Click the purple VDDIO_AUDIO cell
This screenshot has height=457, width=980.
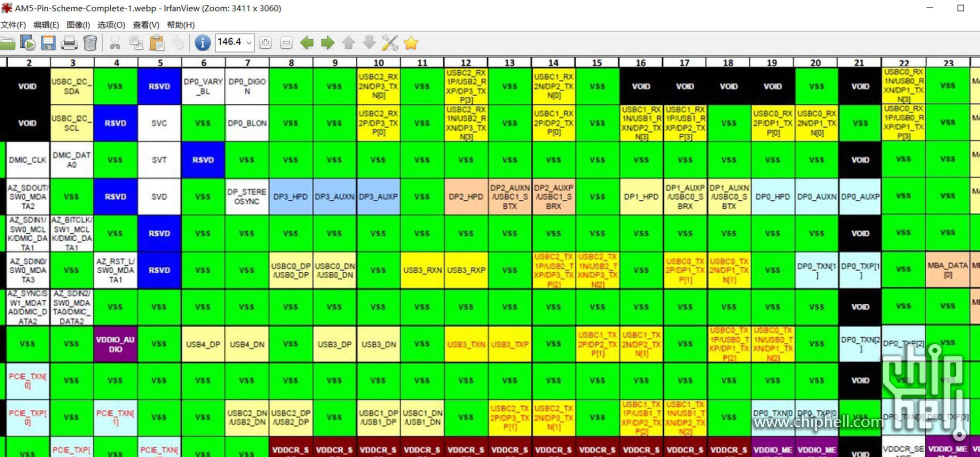115,344
